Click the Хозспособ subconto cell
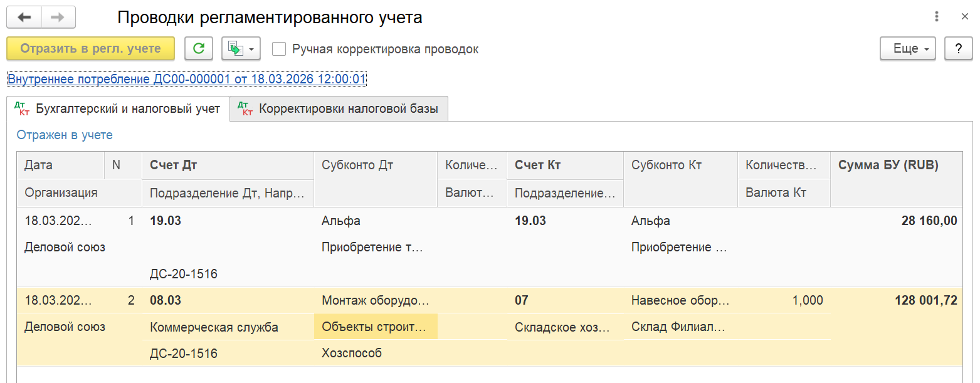This screenshot has width=980, height=383. (x=375, y=354)
